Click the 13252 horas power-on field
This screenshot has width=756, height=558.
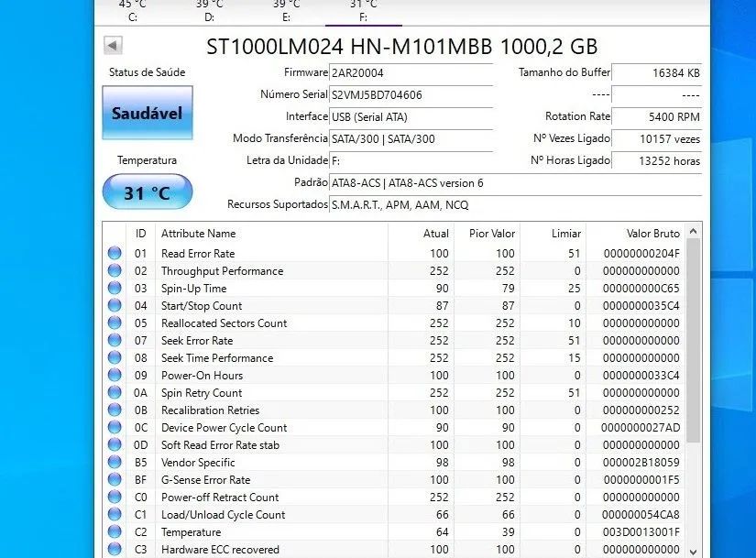656,161
